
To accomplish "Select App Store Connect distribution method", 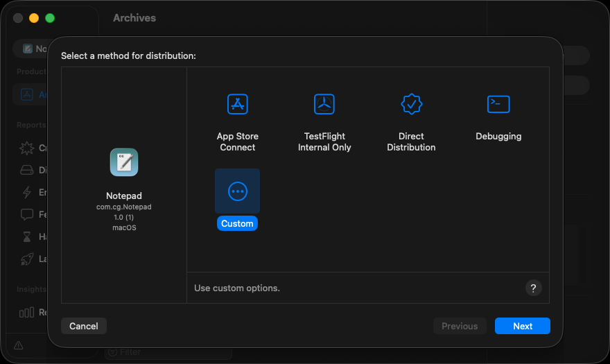I will tap(237, 105).
